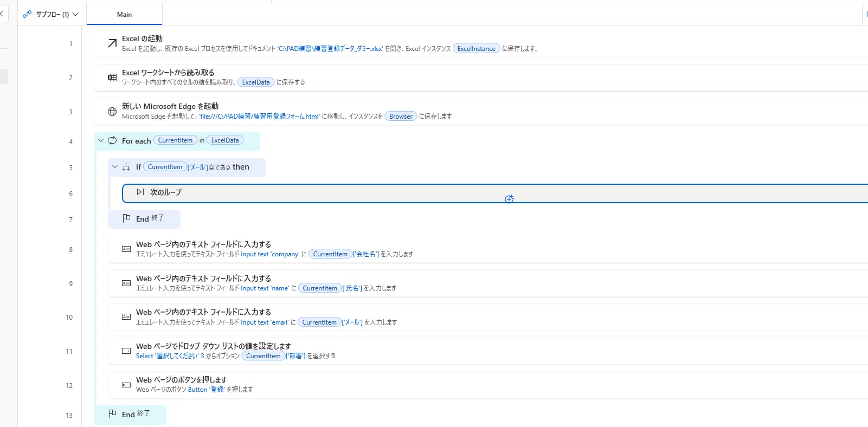The image size is (868, 427).
Task: Click the Input text 'company' element link
Action: [270, 254]
